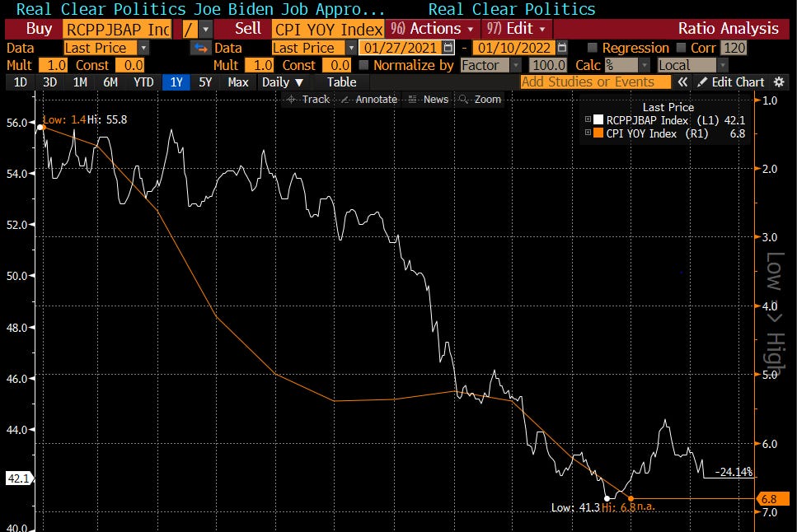797x532 pixels.
Task: Click the Sell side Const 0.0 field
Action: 337,66
